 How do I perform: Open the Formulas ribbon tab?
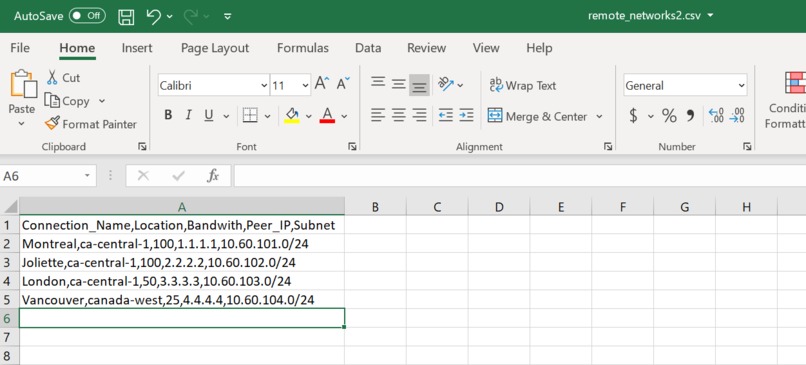coord(303,48)
